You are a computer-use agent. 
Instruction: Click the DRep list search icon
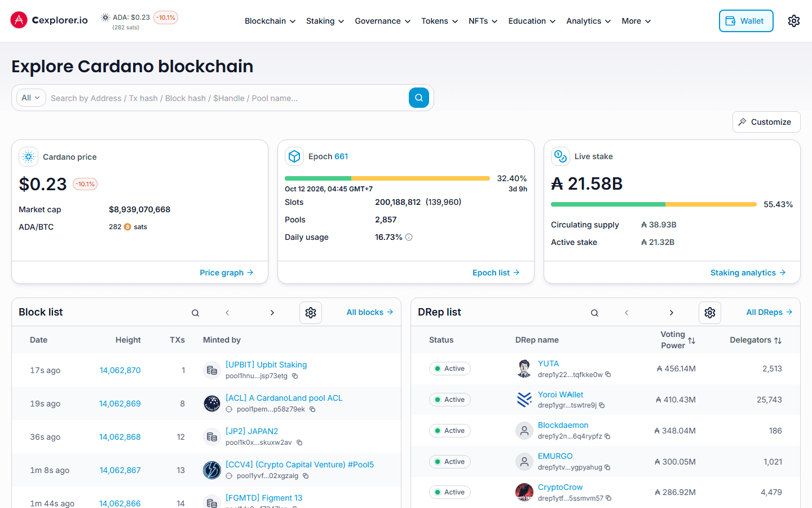pos(594,313)
